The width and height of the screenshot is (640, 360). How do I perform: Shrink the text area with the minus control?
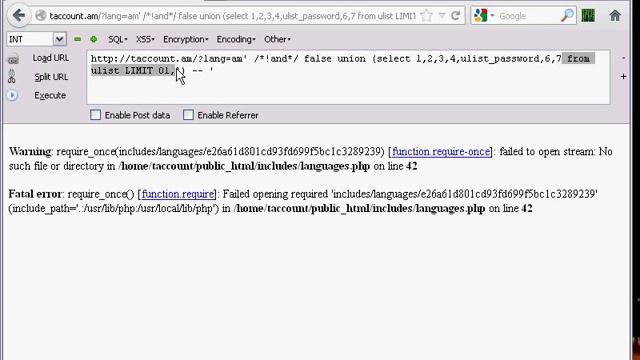pos(623,58)
